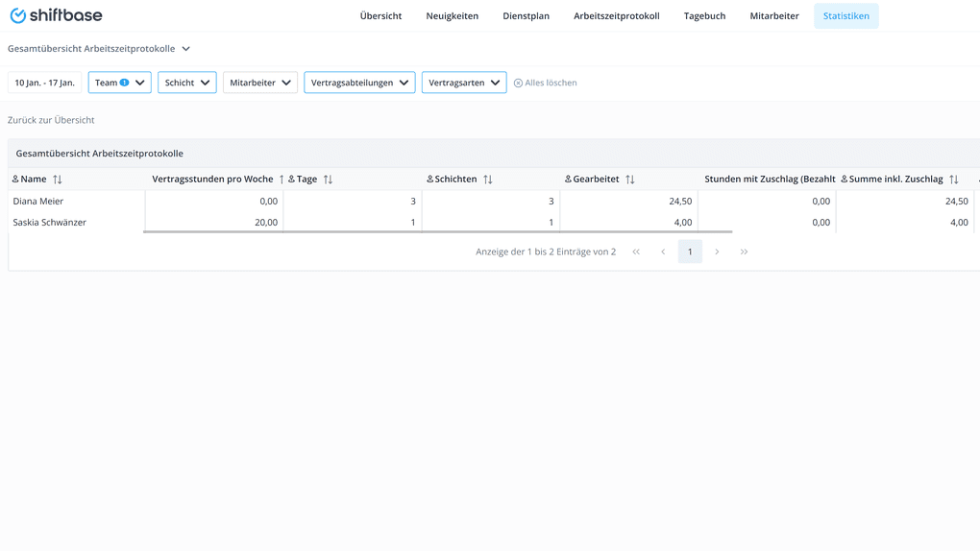The height and width of the screenshot is (551, 980).
Task: Sort table by Name column
Action: 58,180
